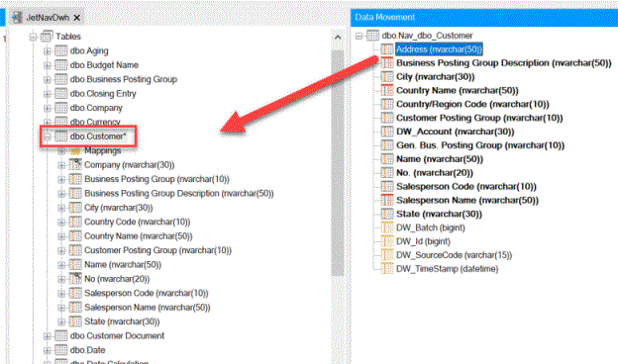Select Country Name (nvarchar(50)) in dbo.Customer
The height and width of the screenshot is (364, 618).
(139, 236)
